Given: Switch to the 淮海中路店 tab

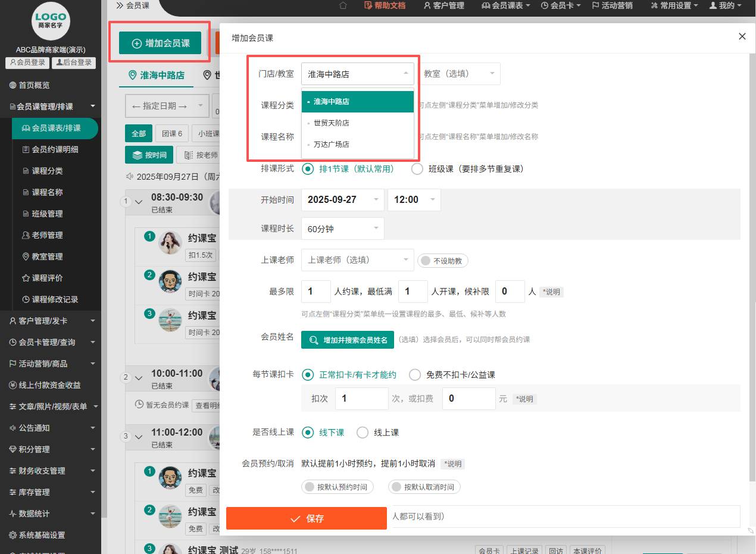Looking at the screenshot, I should 157,76.
